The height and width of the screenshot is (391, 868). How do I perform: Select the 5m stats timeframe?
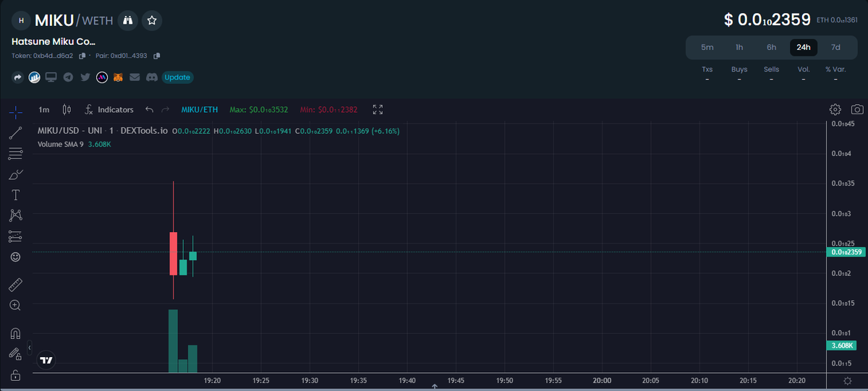(707, 47)
